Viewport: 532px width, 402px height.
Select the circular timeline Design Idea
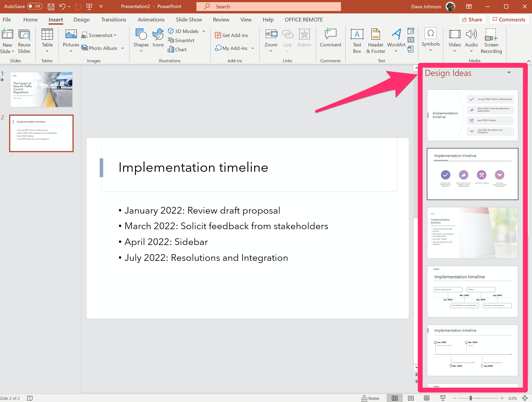(x=472, y=174)
